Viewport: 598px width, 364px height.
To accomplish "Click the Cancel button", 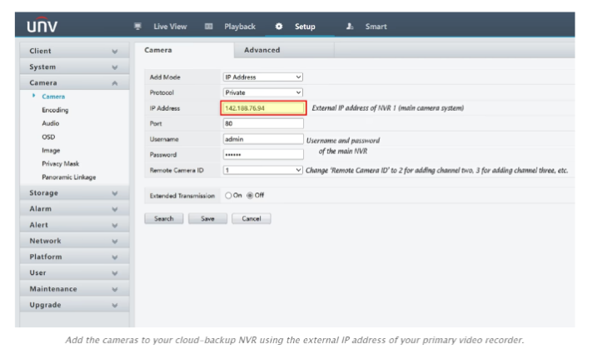I will point(252,218).
